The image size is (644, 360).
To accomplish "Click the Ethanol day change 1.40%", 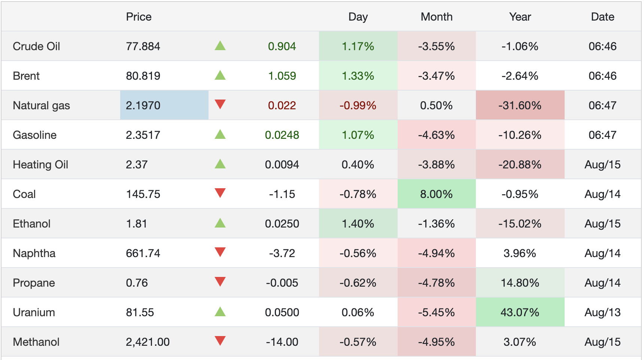I will 358,224.
